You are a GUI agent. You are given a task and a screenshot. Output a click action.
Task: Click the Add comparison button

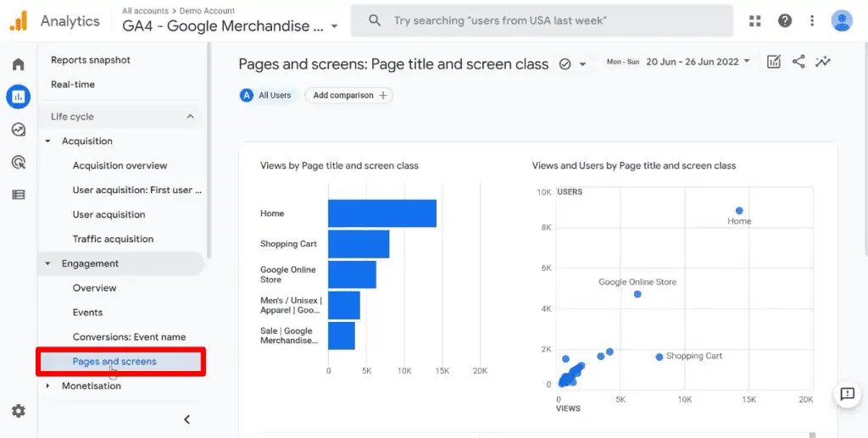(x=348, y=95)
